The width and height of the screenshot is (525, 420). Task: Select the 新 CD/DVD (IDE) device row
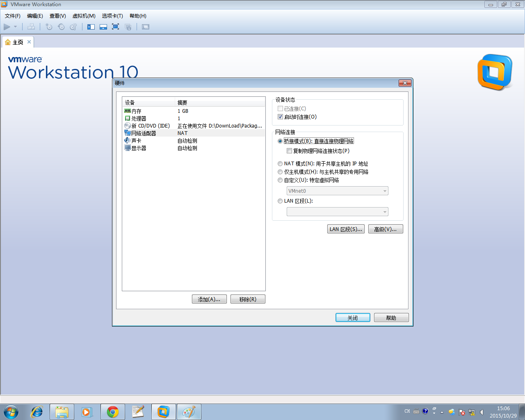point(194,126)
